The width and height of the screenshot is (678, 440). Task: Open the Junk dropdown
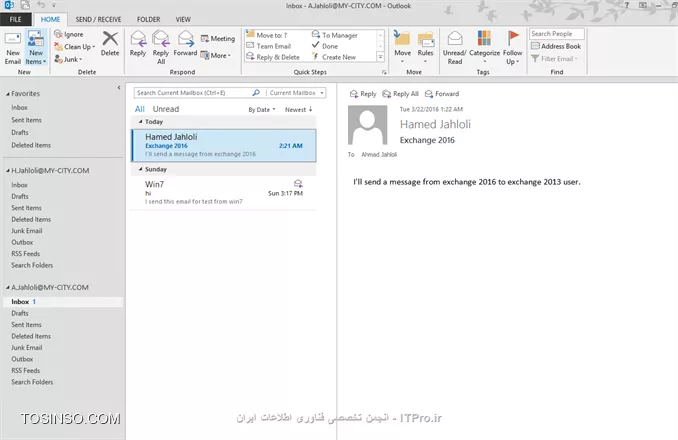click(x=68, y=59)
